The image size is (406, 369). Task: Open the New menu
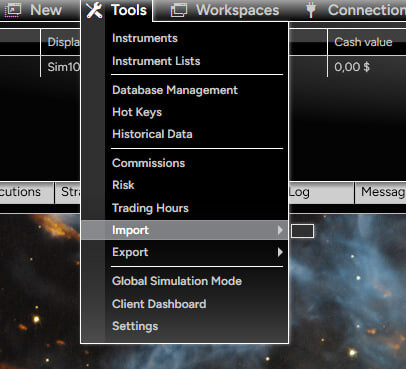tap(46, 10)
